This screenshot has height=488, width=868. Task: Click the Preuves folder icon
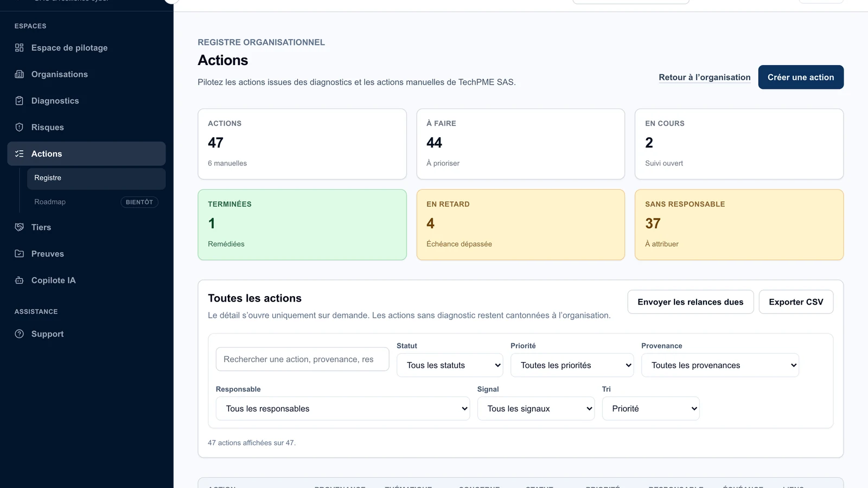[x=20, y=254]
